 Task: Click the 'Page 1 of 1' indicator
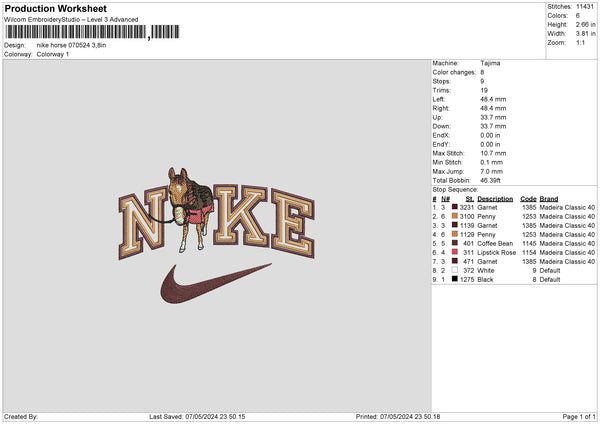click(x=579, y=417)
